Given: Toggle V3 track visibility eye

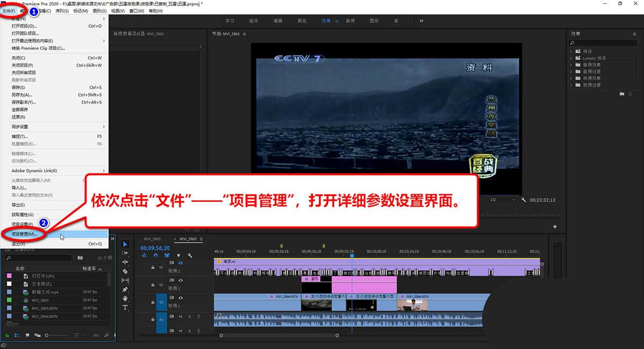Looking at the screenshot, I should click(x=180, y=263).
